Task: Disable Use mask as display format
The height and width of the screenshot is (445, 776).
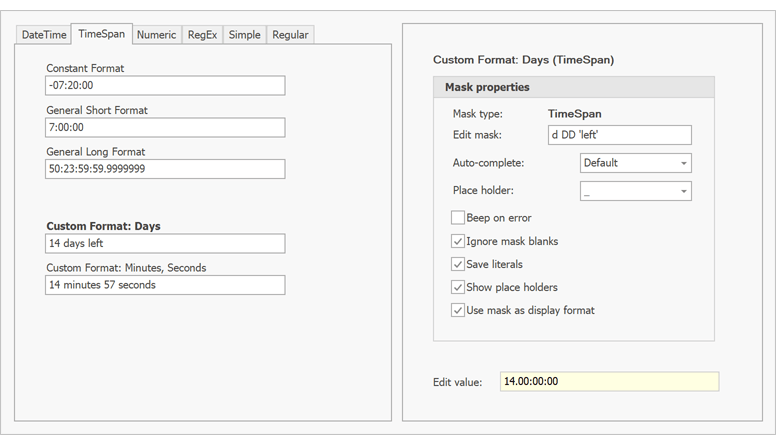Action: click(x=458, y=310)
